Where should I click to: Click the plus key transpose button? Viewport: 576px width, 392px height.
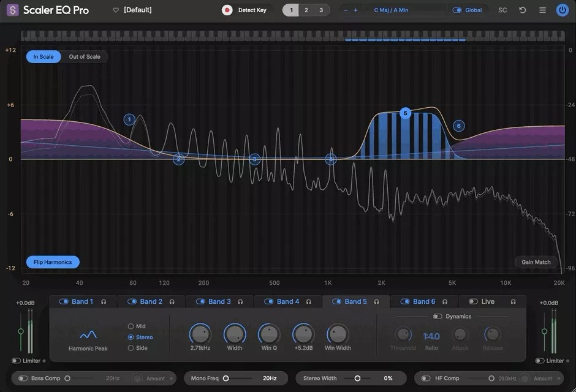pos(355,10)
